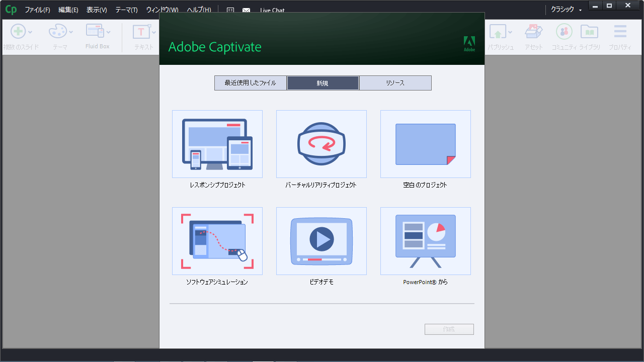Screen dimensions: 644x362
Task: Choose the バーチャルリアリティプロジェクト icon
Action: [x=321, y=144]
